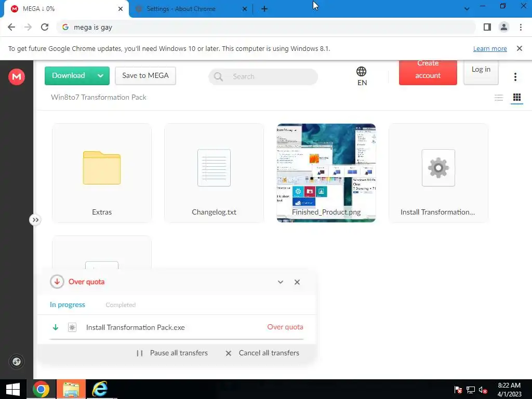Switch to grid thumbnail view
The image size is (532, 399).
coord(517,98)
